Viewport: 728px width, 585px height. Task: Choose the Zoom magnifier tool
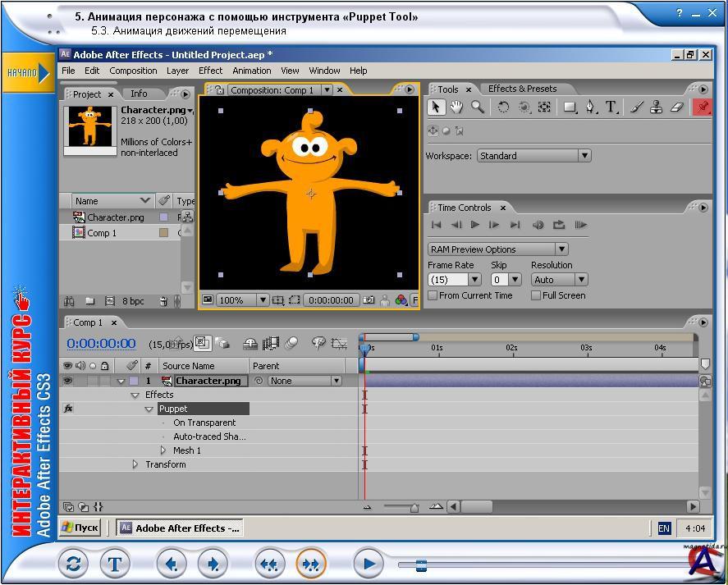coord(477,107)
